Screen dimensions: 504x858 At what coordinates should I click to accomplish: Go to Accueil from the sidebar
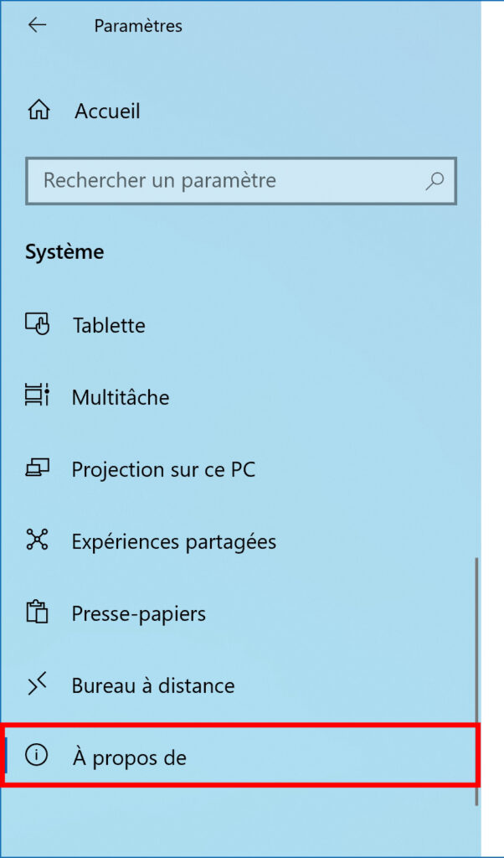click(109, 111)
